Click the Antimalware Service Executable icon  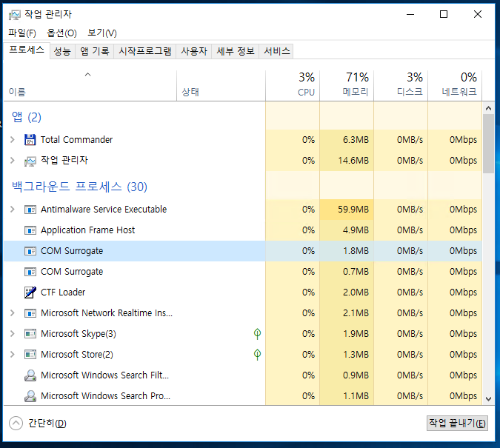pyautogui.click(x=30, y=210)
